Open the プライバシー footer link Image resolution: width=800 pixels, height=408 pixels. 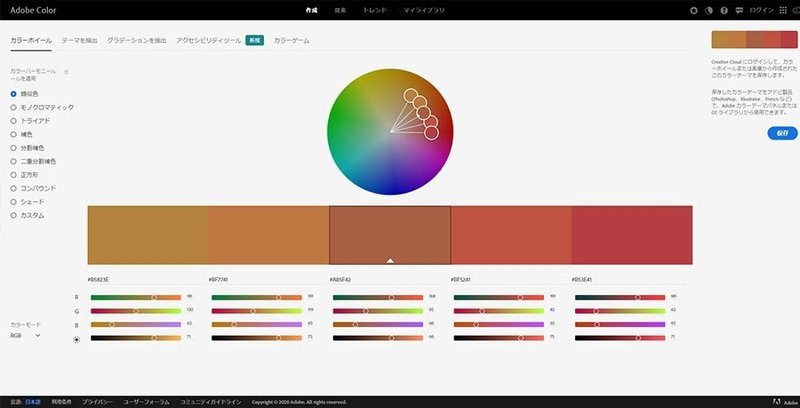coord(97,402)
